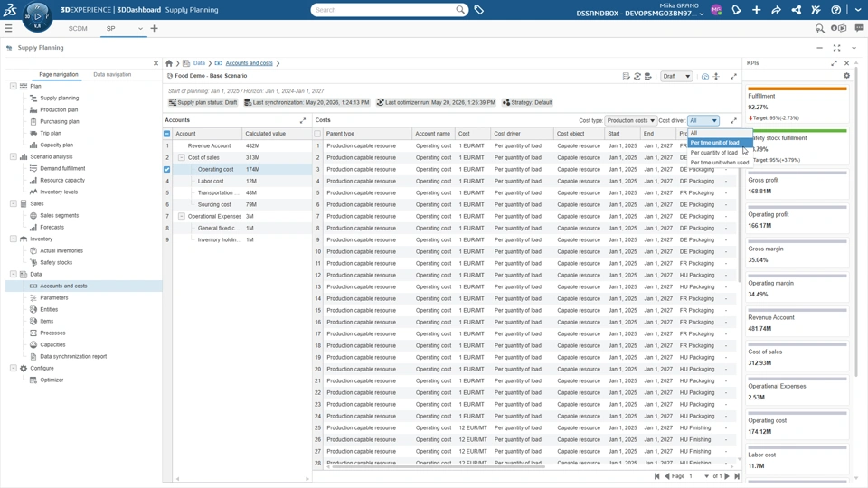Click the database export icon in the scenario toolbar
This screenshot has height=488, width=868.
point(647,76)
